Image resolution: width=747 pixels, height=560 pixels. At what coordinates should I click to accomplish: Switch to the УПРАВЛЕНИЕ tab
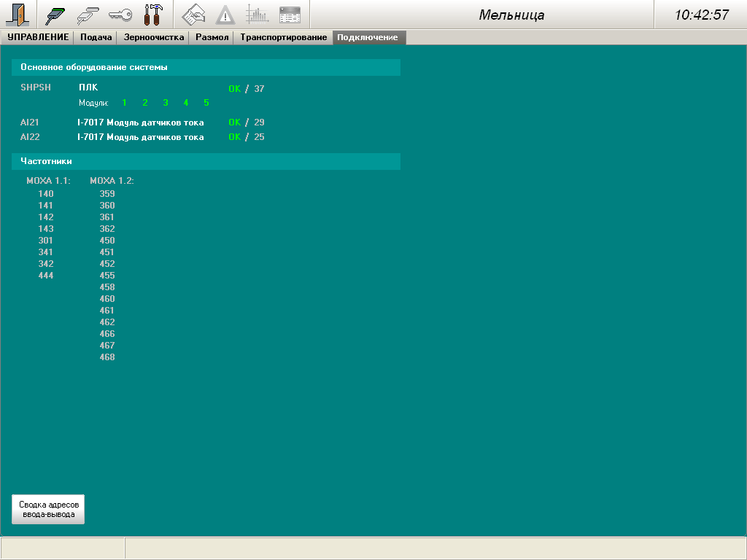coord(38,37)
